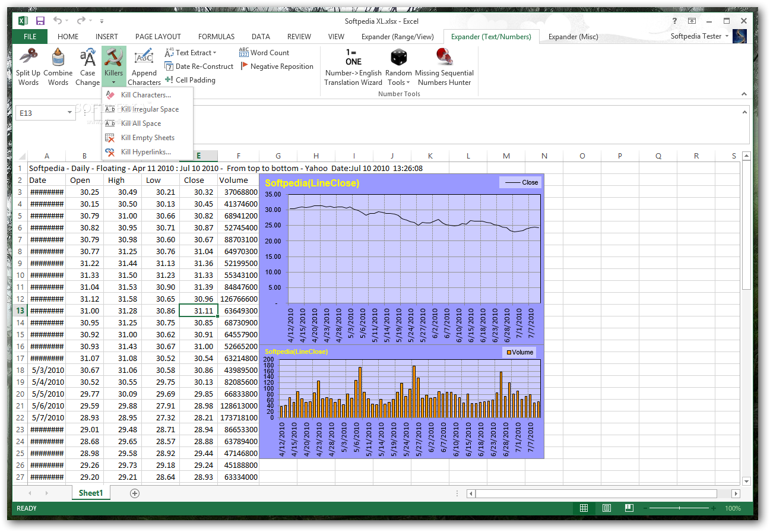The image size is (770, 532).
Task: Open the Number->English Translation Wizard
Action: click(x=353, y=67)
